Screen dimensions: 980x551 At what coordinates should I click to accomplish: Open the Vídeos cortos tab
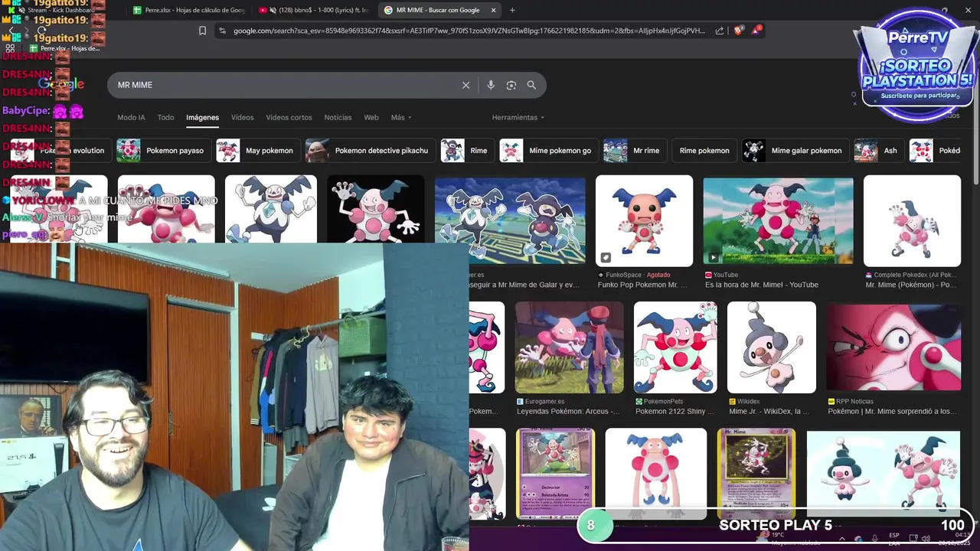tap(289, 117)
